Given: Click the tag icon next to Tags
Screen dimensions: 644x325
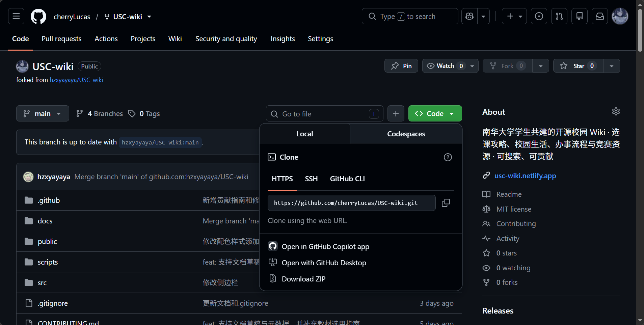Looking at the screenshot, I should 132,114.
